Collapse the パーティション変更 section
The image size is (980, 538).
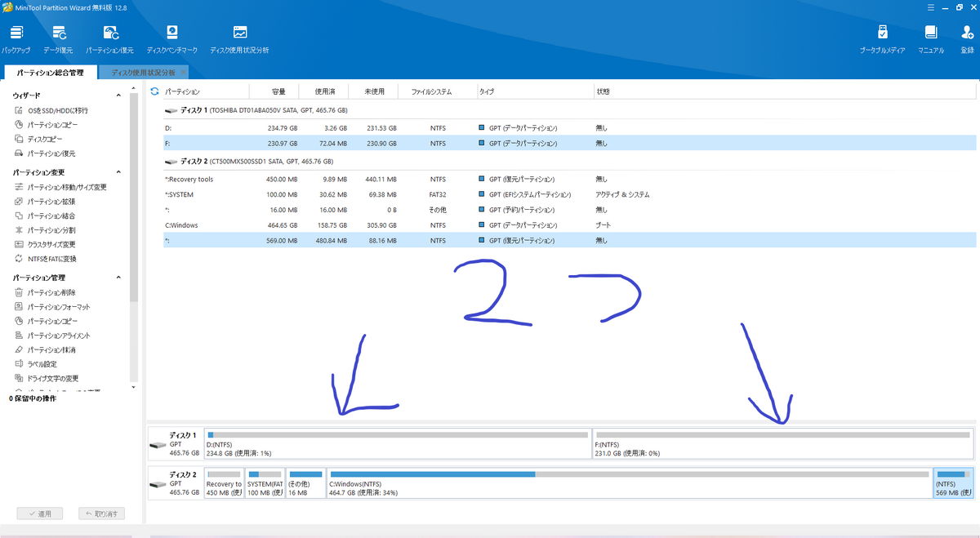[x=119, y=172]
